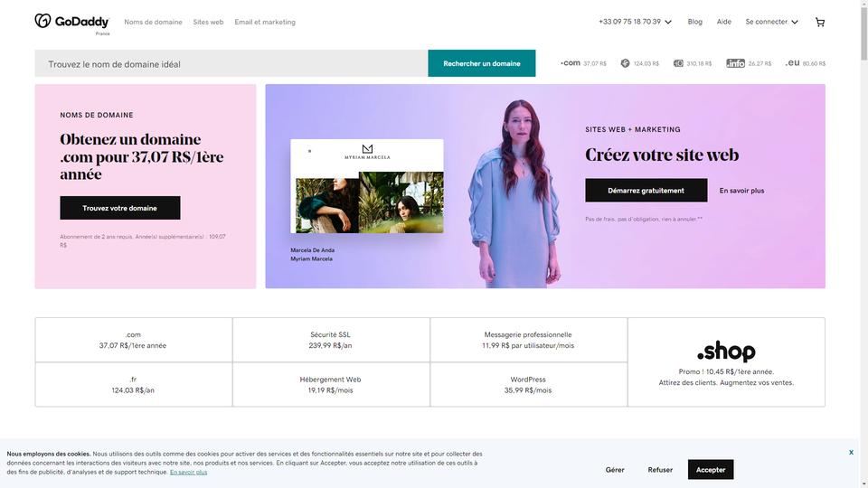Open the Email et marketing menu
The image size is (868, 488).
265,22
